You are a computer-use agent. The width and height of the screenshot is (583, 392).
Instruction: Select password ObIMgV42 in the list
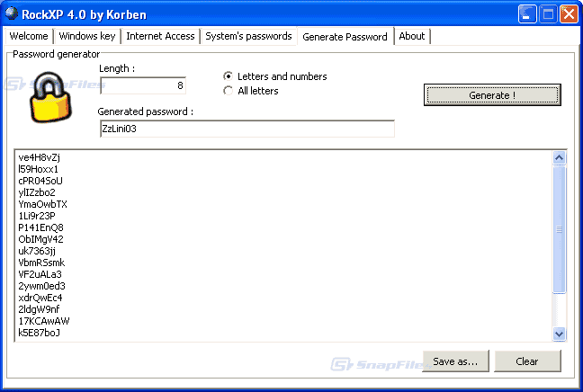(40, 239)
